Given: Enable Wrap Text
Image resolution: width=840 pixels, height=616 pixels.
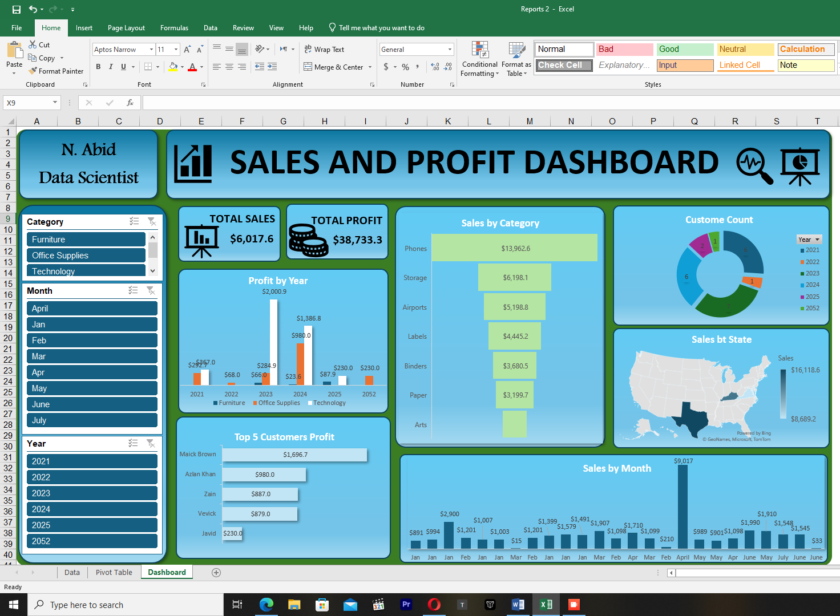Looking at the screenshot, I should tap(324, 50).
